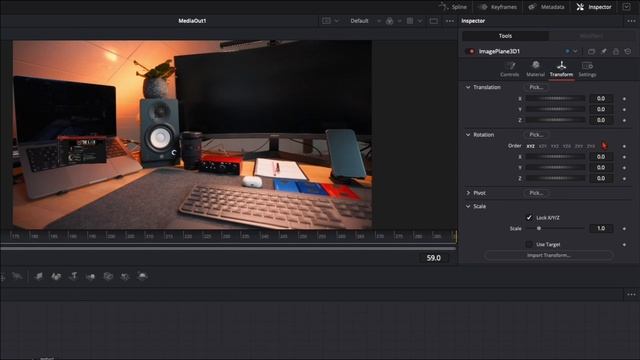The image size is (640, 360).
Task: Click the Translation X slider
Action: point(555,99)
